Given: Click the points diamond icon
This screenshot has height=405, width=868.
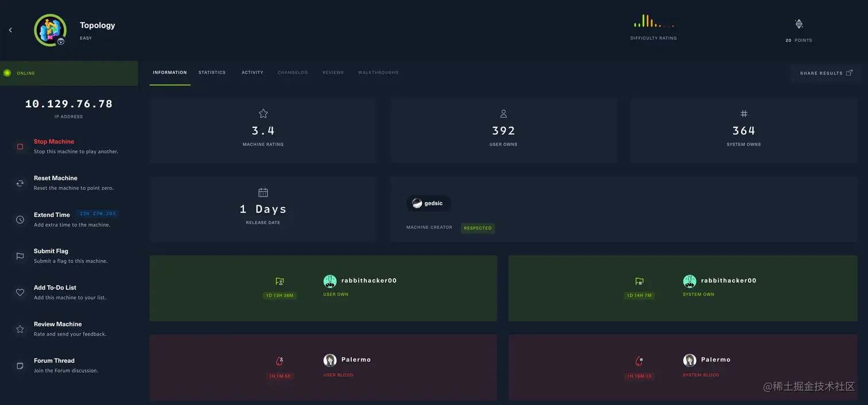Looking at the screenshot, I should [799, 24].
